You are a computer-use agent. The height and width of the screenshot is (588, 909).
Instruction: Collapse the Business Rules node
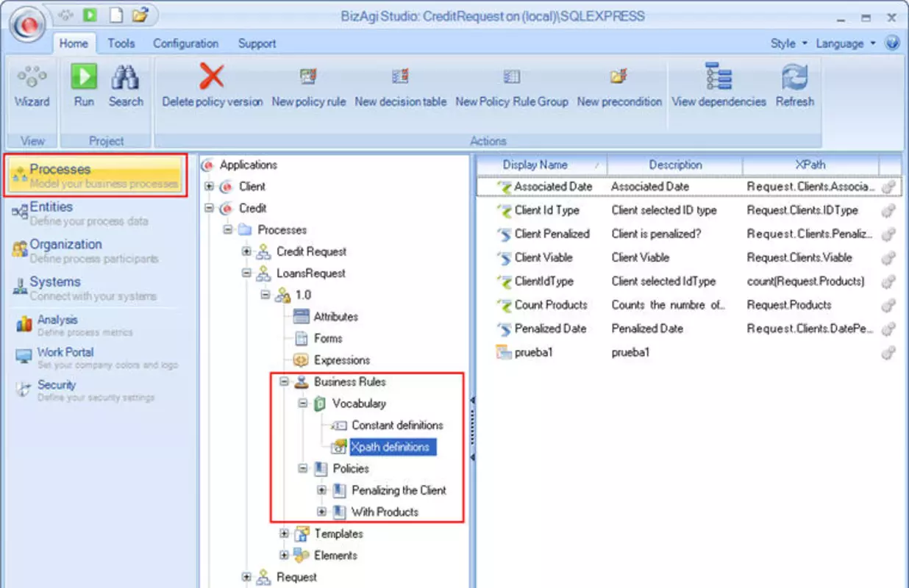tap(284, 382)
